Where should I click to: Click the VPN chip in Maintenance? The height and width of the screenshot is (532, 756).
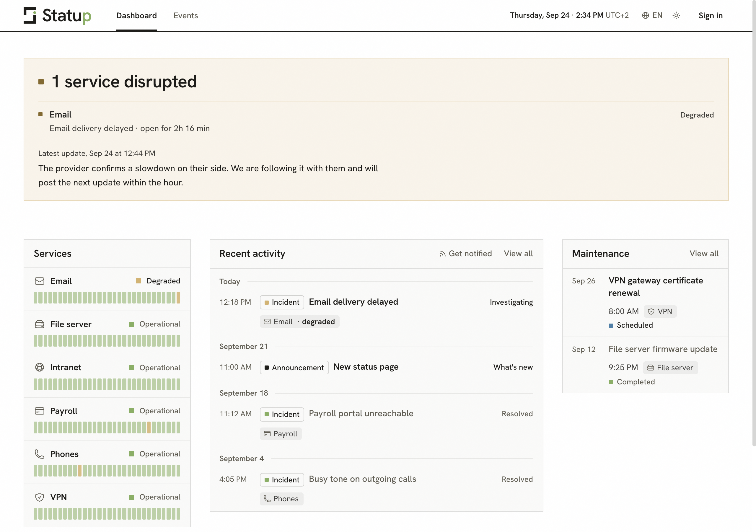(x=660, y=311)
